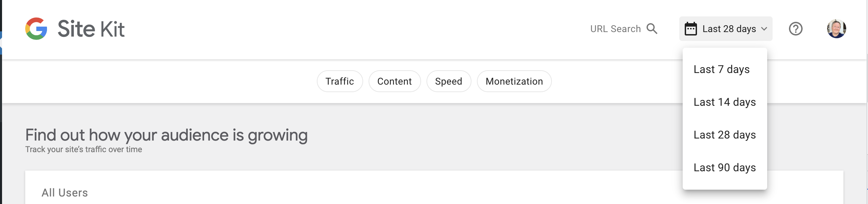Click the Speed navigation chip
This screenshot has width=868, height=204.
(x=448, y=81)
